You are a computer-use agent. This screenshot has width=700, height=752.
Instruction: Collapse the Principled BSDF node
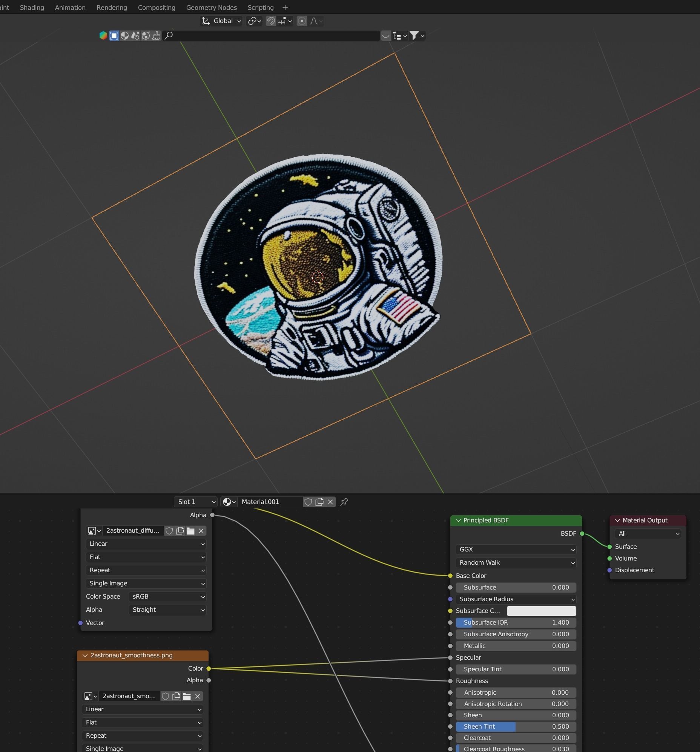tap(458, 521)
